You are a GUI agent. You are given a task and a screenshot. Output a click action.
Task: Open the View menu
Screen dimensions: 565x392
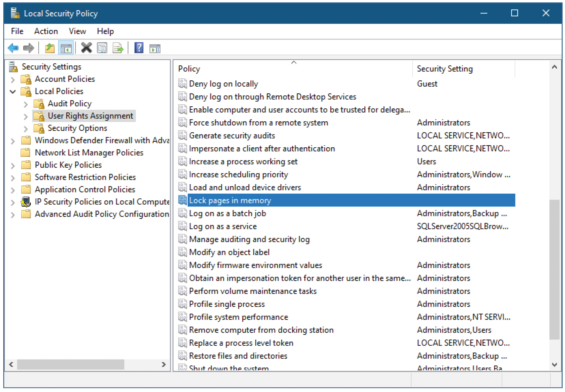click(x=77, y=31)
